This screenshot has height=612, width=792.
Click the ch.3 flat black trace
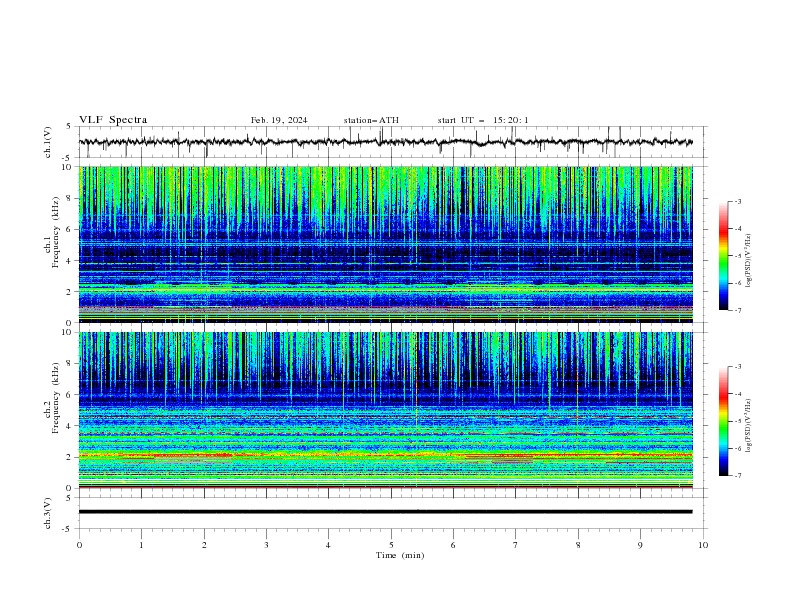[x=385, y=512]
